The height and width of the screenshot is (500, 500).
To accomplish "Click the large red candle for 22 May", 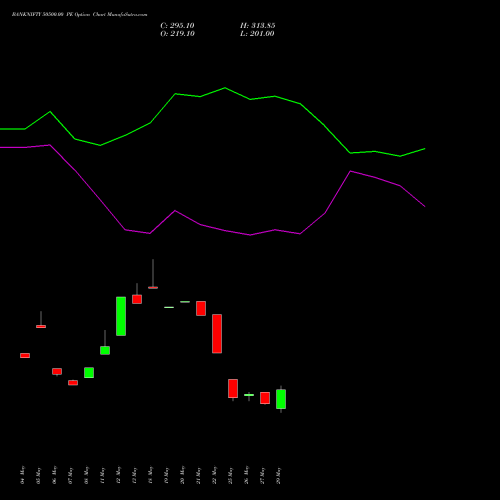I will [217, 334].
